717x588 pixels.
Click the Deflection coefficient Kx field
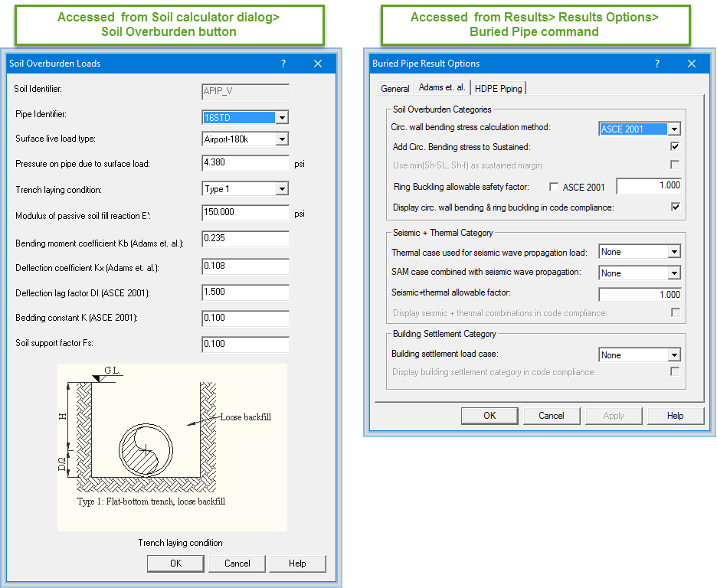point(246,266)
